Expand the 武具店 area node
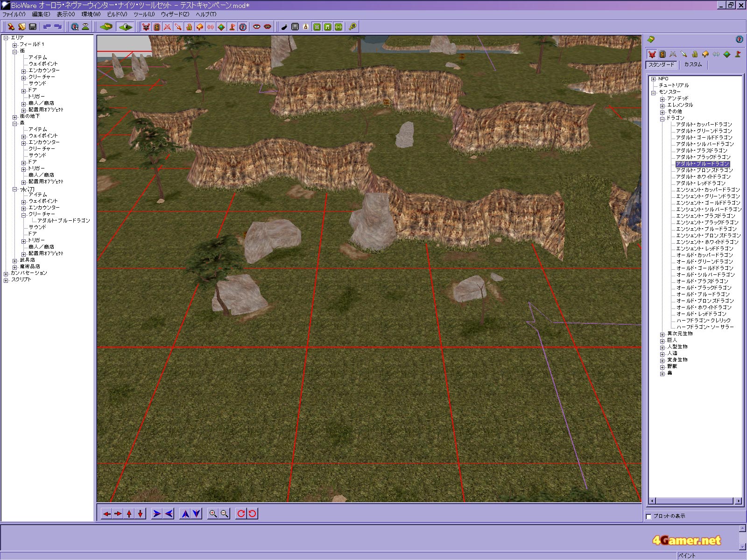Viewport: 747px width, 560px height. [15, 260]
